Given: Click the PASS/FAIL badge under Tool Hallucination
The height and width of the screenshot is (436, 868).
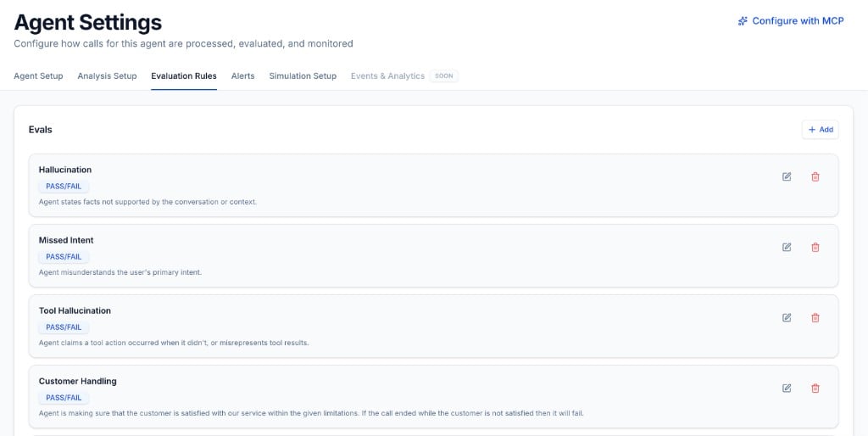Looking at the screenshot, I should tap(64, 327).
